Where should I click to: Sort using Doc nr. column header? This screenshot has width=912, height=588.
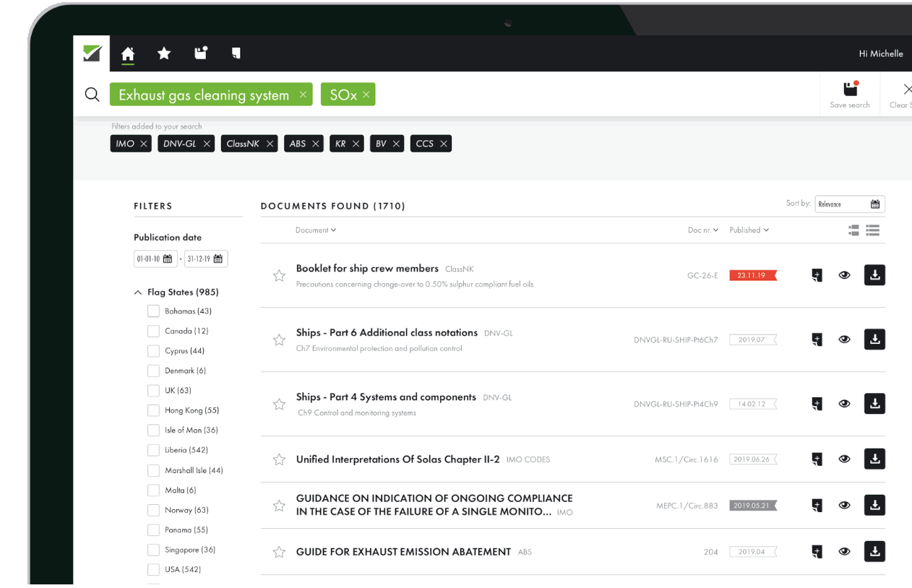tap(702, 230)
